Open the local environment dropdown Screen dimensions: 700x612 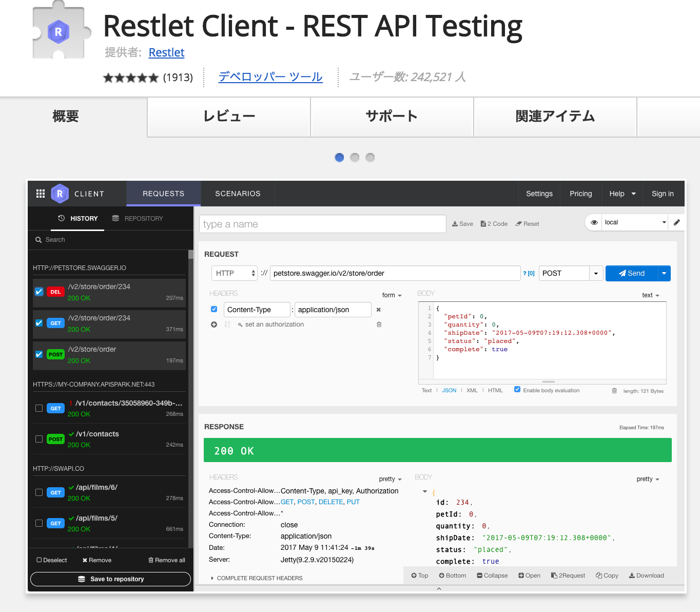click(635, 222)
